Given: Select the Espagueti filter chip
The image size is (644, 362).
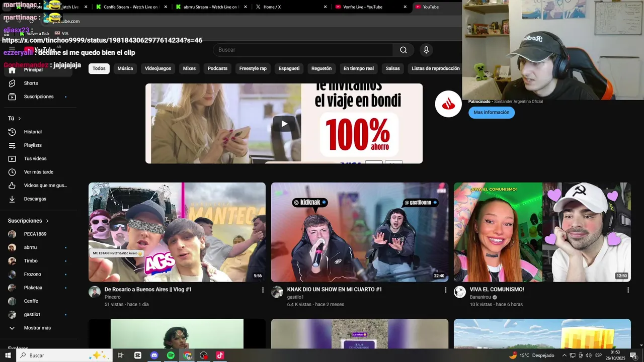Looking at the screenshot, I should pos(289,68).
